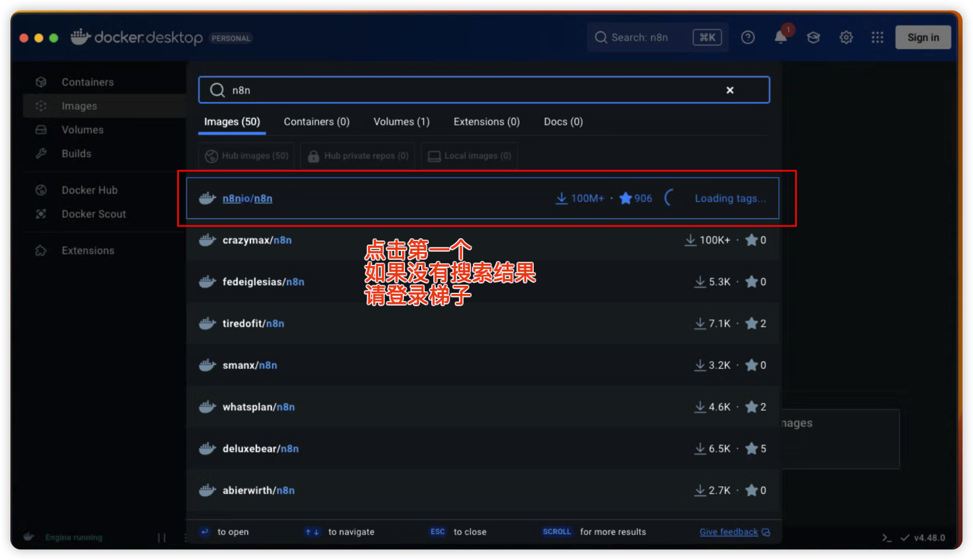Click the v4.48.0 version indicator
Image resolution: width=973 pixels, height=560 pixels.
(x=929, y=537)
